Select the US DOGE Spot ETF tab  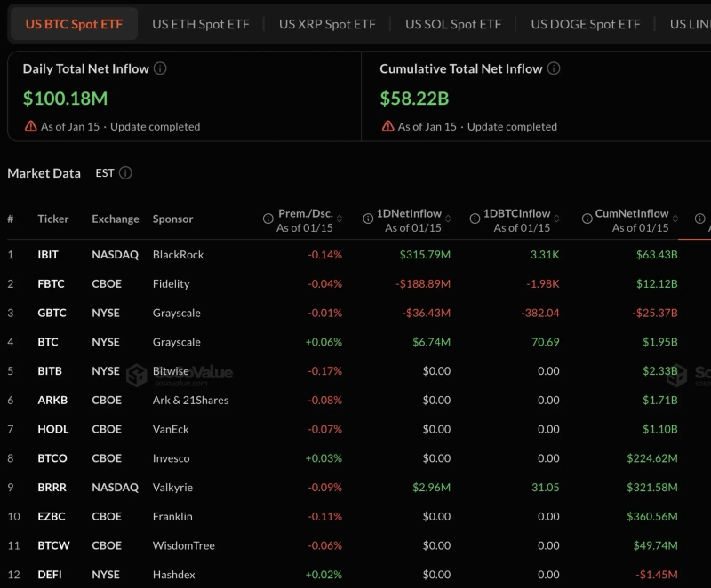point(586,24)
